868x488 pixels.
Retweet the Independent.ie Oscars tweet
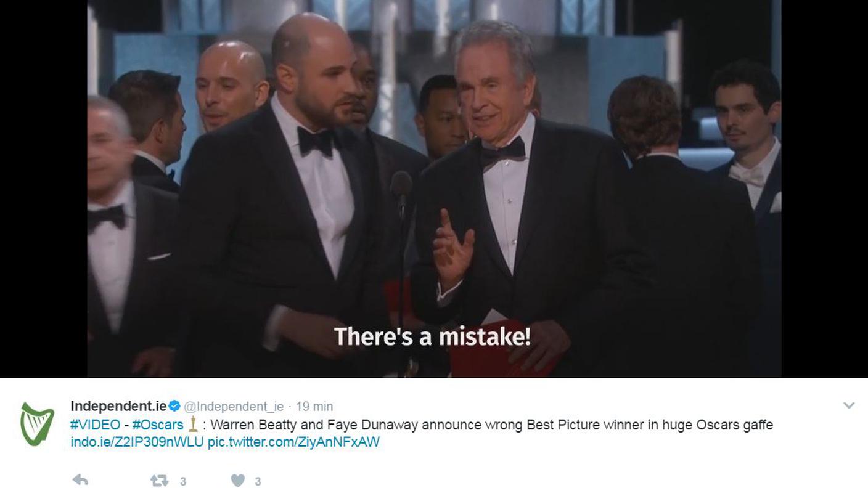(x=160, y=481)
